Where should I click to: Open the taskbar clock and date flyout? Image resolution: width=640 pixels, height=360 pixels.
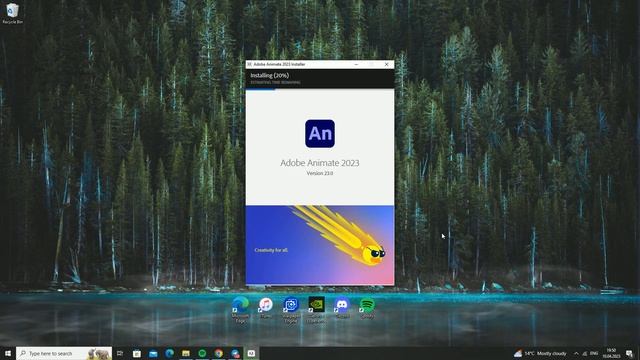pos(611,353)
